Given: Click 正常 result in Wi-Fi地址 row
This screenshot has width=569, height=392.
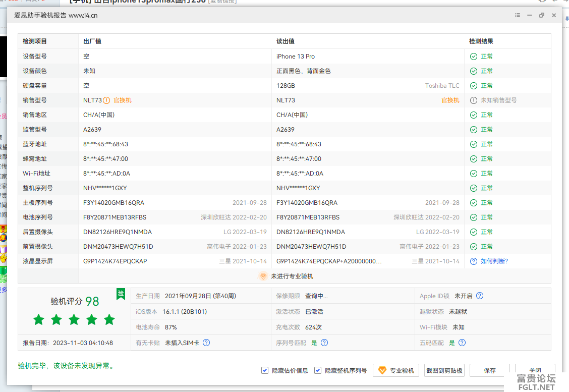Looking at the screenshot, I should pyautogui.click(x=487, y=174).
